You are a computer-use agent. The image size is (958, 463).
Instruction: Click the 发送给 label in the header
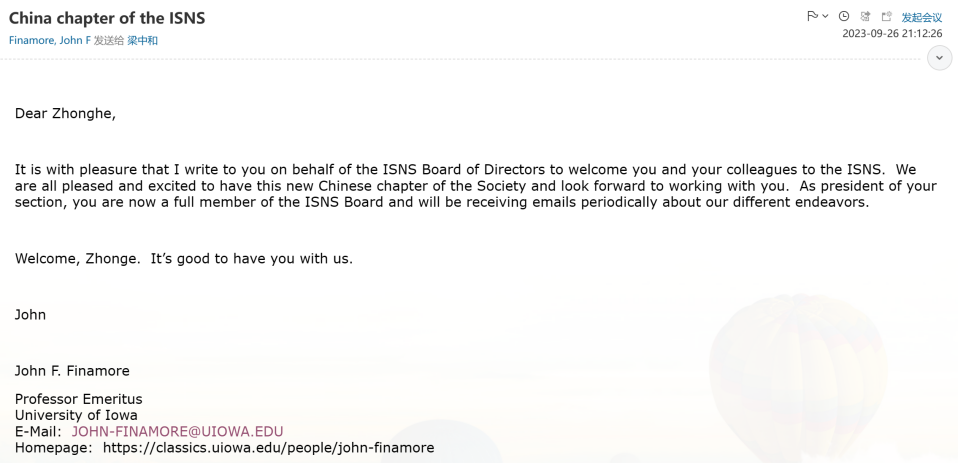click(x=108, y=41)
